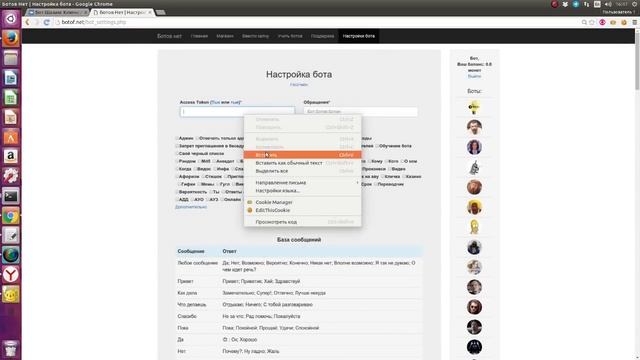The height and width of the screenshot is (360, 640).
Task: Click the pink extension icon in toolbar
Action: (x=602, y=22)
